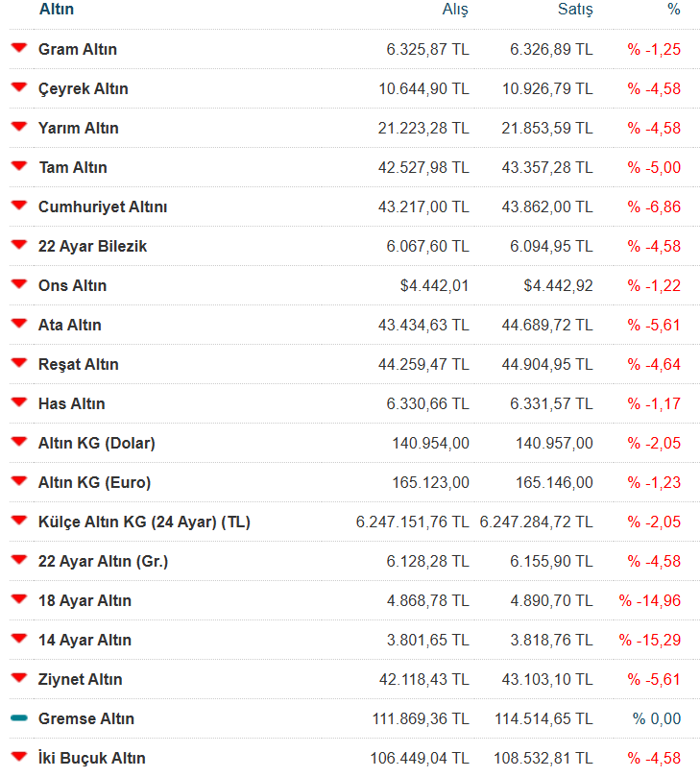The image size is (700, 777).
Task: Click the red down arrow beside Gram Altın
Action: [18, 48]
